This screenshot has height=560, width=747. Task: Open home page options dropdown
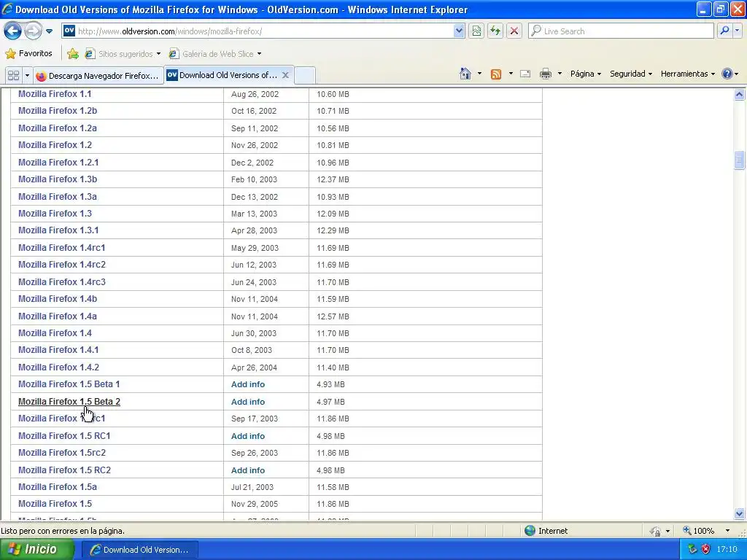tap(479, 74)
